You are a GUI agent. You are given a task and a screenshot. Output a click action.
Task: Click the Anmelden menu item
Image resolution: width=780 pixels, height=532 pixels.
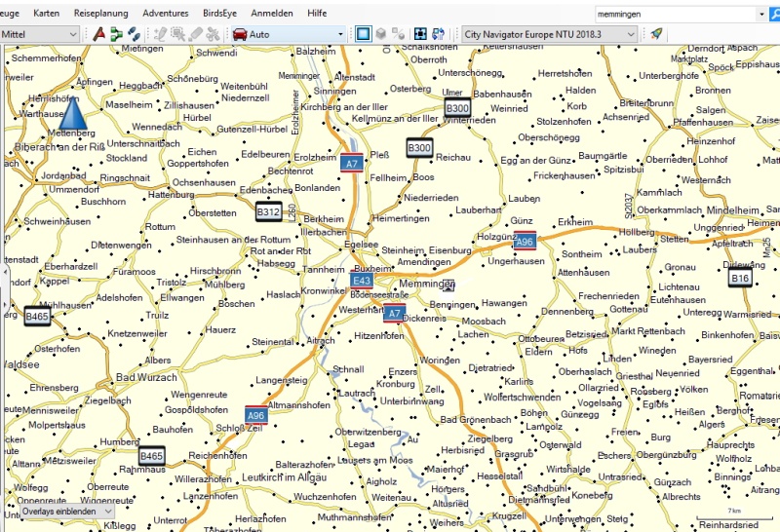[x=271, y=14]
